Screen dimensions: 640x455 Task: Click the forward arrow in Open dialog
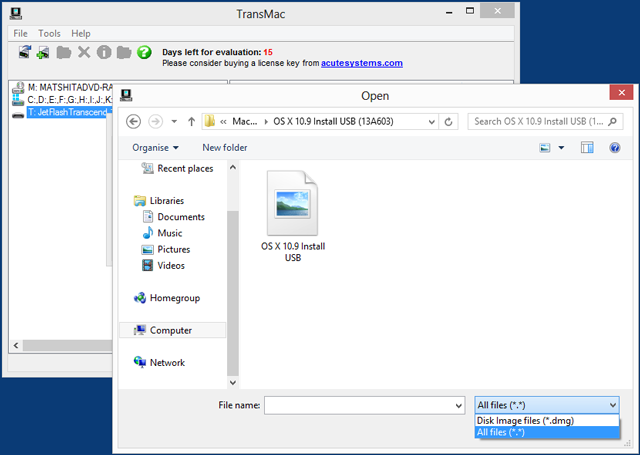click(x=155, y=122)
